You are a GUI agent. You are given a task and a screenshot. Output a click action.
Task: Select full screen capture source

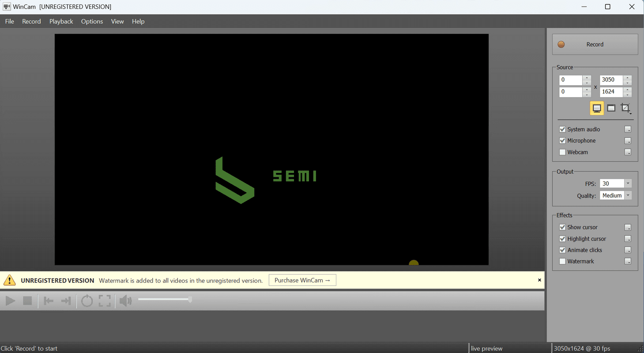(597, 108)
